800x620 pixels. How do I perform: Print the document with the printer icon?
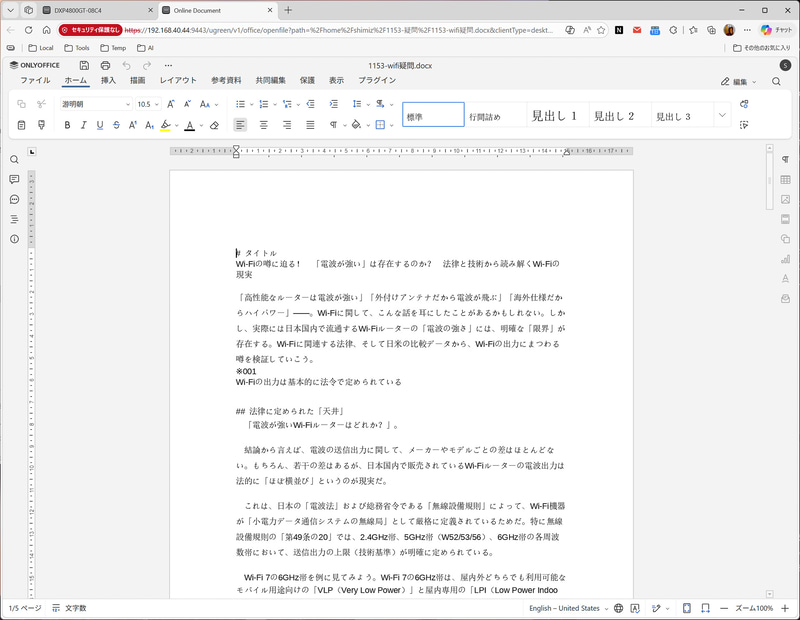click(x=105, y=65)
